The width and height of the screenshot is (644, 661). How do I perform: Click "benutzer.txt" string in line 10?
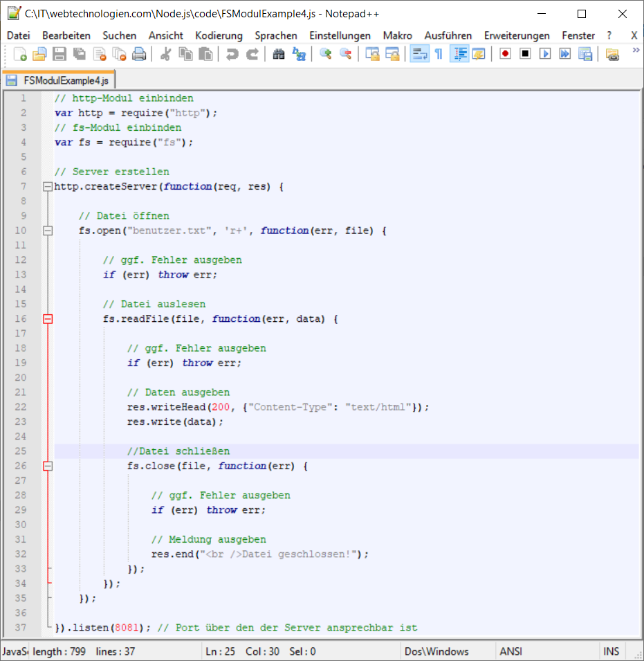point(169,230)
